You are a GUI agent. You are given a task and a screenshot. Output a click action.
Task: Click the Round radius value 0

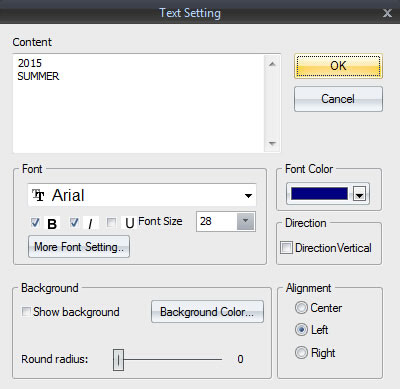pos(240,359)
